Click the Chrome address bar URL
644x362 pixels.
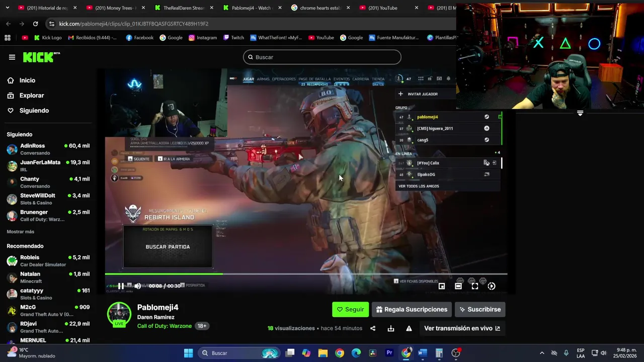coord(133,24)
